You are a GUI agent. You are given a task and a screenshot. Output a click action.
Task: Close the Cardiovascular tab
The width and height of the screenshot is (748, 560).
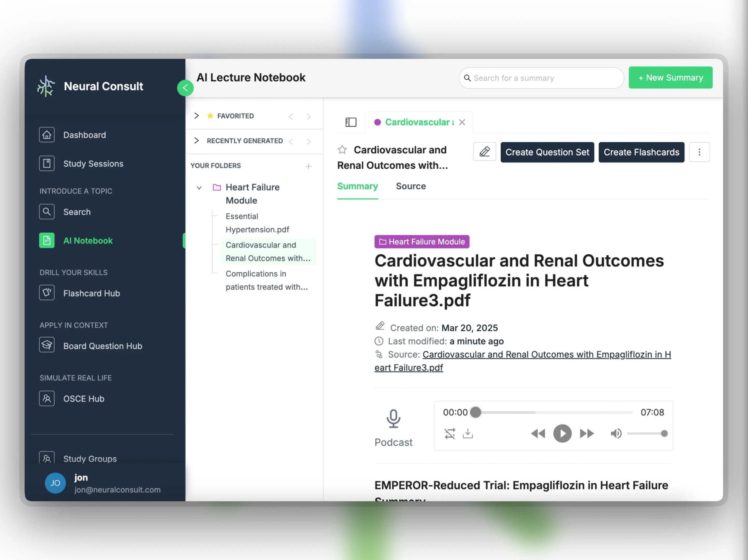click(x=462, y=122)
